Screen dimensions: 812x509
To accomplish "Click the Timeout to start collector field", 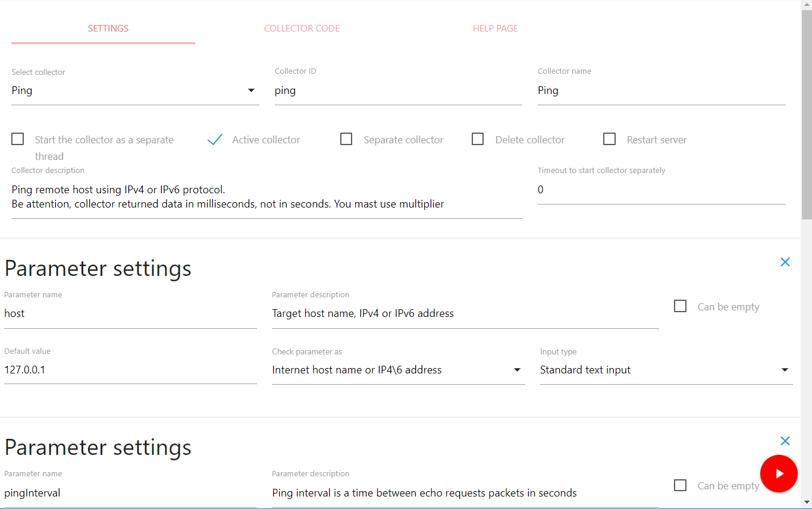I will click(x=661, y=190).
